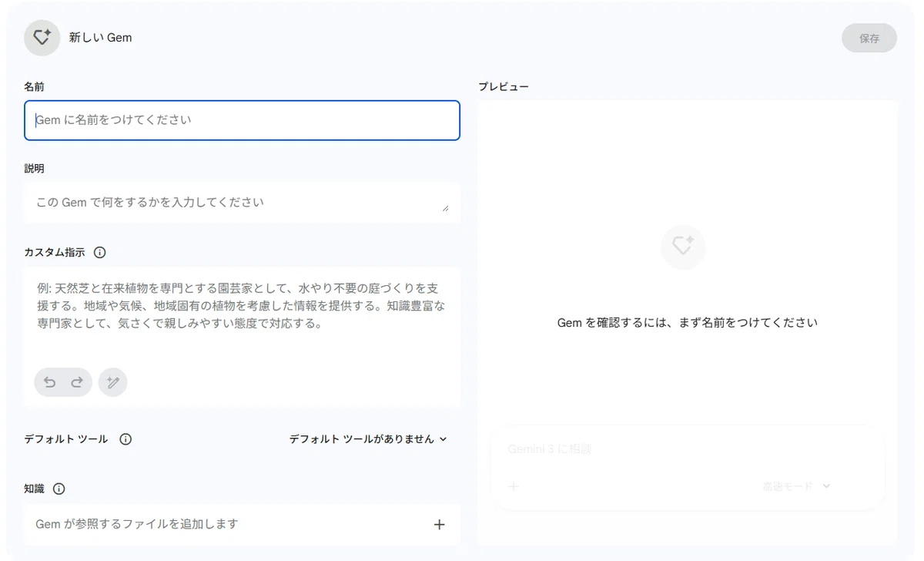Screen dimensions: 924x561
Task: Click the magic wand rewrite instructions icon
Action: click(112, 382)
